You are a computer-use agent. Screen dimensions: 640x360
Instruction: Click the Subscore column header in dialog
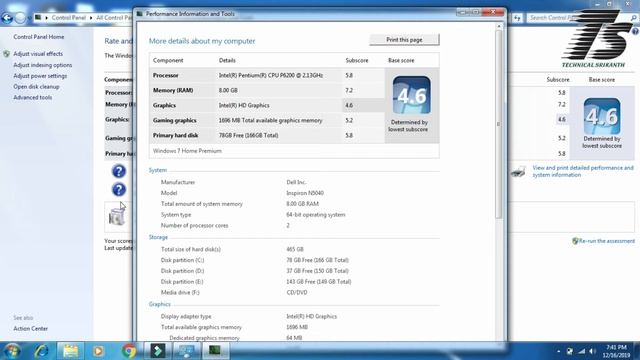(357, 60)
